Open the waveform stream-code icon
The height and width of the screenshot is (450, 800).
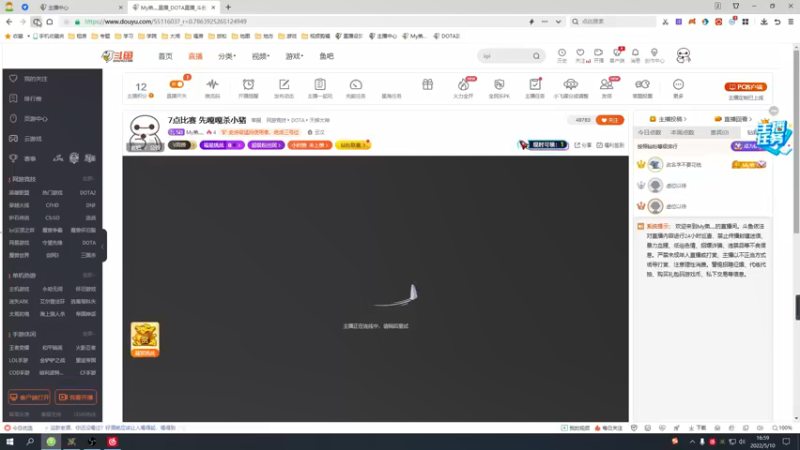point(212,84)
